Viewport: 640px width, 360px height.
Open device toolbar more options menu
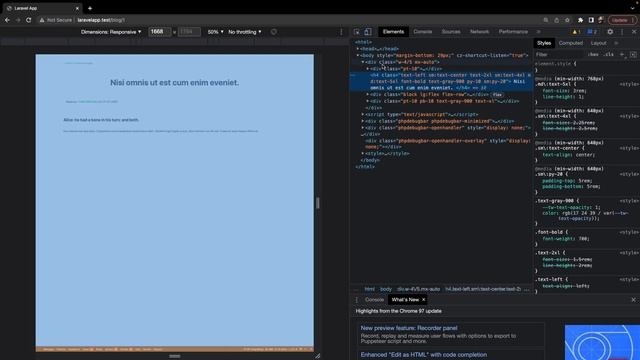pos(341,32)
